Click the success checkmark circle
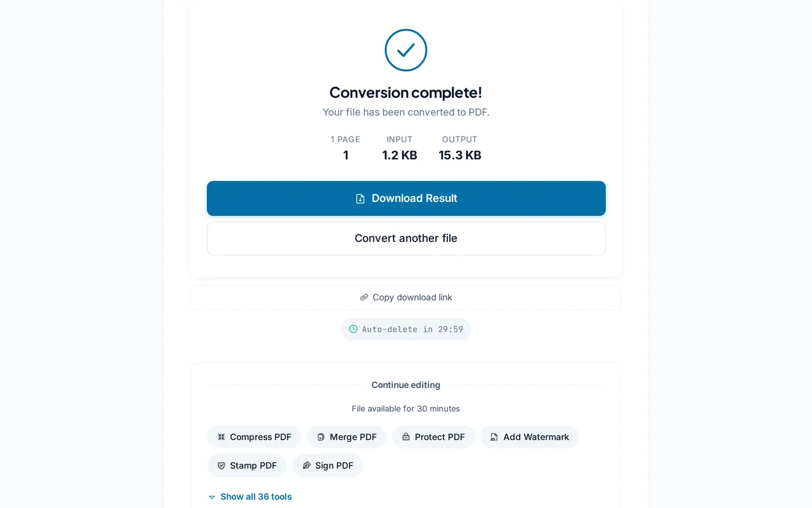Image resolution: width=812 pixels, height=508 pixels. pyautogui.click(x=406, y=50)
